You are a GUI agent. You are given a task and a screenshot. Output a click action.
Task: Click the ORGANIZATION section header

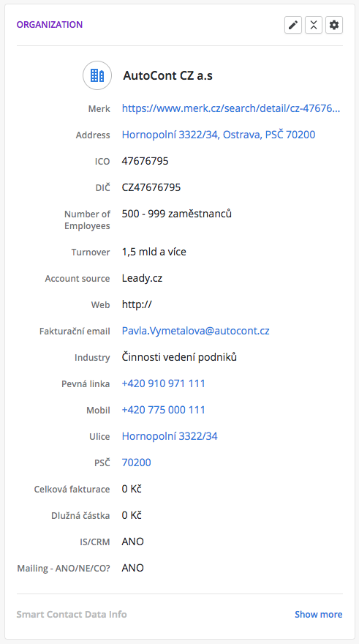pyautogui.click(x=50, y=25)
